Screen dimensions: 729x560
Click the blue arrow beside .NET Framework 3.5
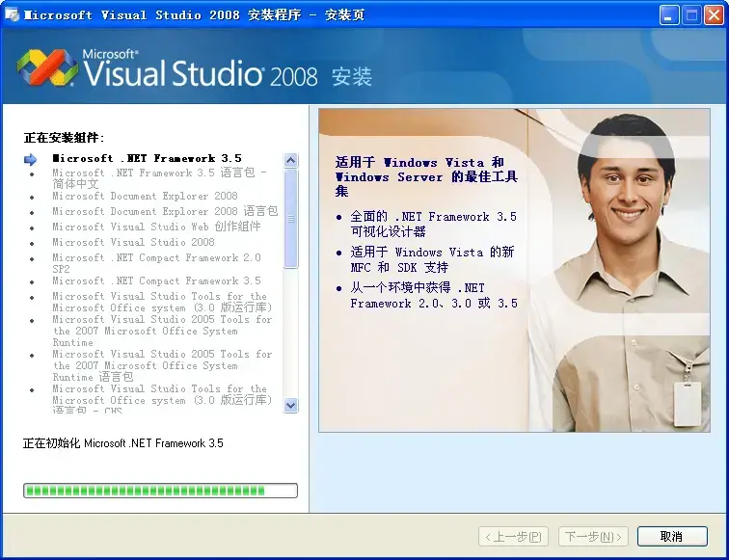30,160
